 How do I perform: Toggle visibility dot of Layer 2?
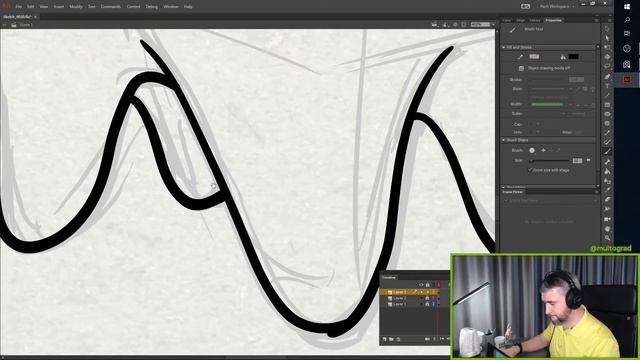(421, 298)
